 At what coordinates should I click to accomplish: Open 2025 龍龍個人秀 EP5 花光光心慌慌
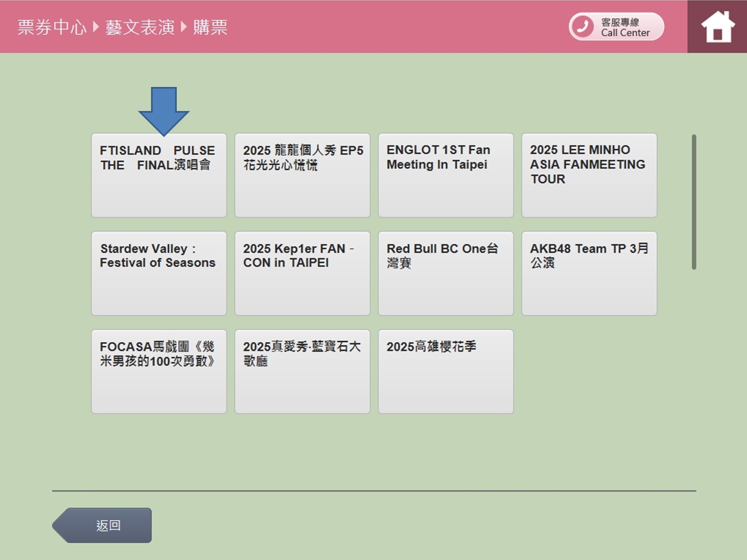click(x=302, y=175)
